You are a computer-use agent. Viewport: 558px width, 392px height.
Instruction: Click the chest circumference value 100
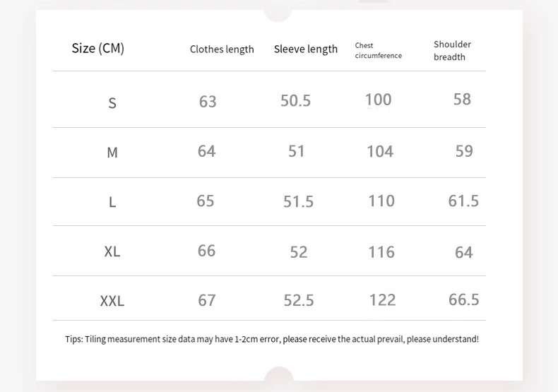pos(378,100)
